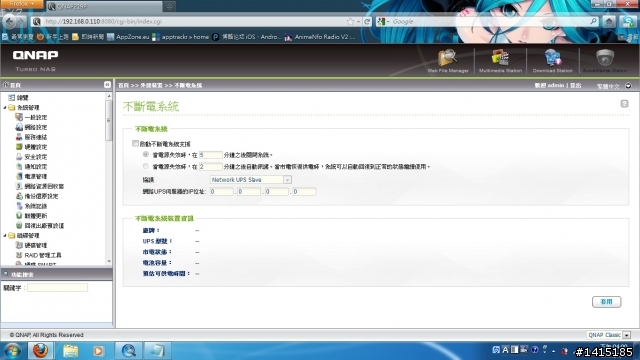Bookmark this page with star icon
640x360 pixels.
pos(350,22)
